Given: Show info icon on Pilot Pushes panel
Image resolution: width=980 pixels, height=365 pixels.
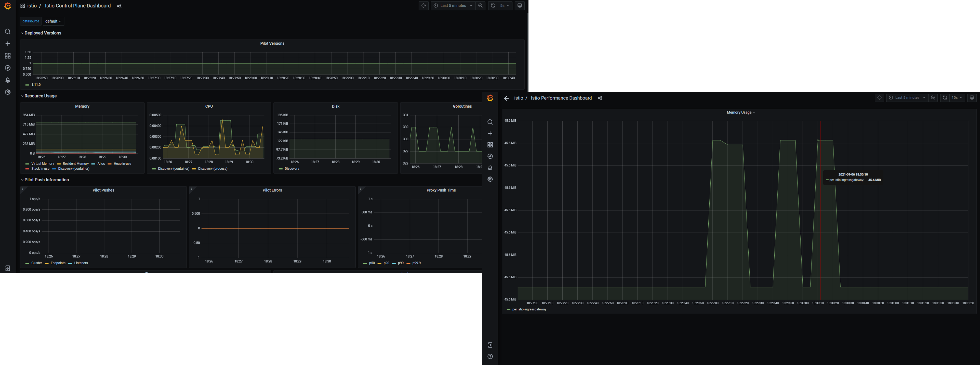Looking at the screenshot, I should click(22, 189).
